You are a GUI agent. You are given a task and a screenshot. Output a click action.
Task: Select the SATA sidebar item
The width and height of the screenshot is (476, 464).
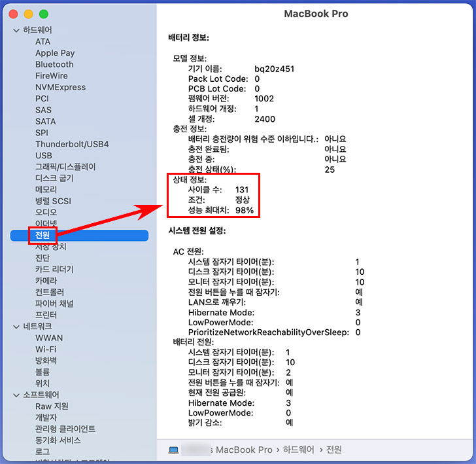46,121
